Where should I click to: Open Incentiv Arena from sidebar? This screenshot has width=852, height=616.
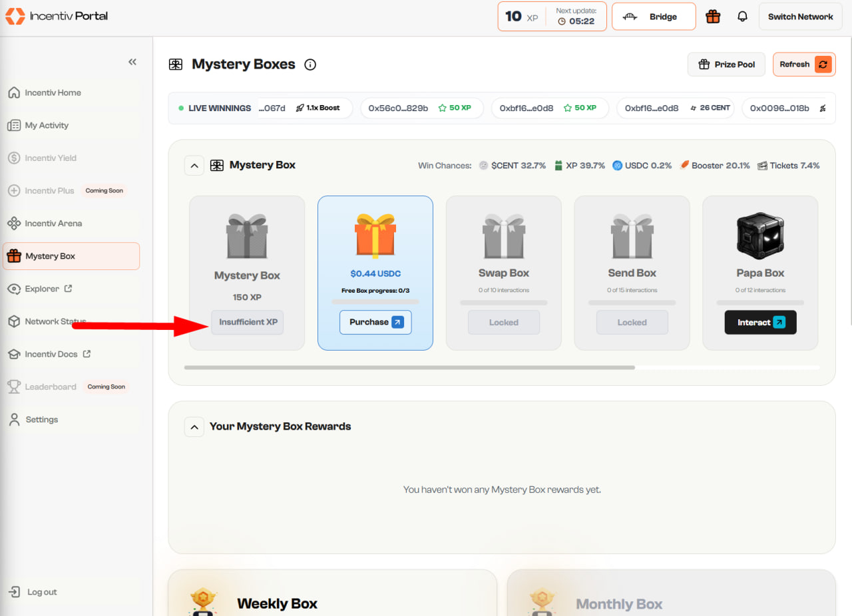click(53, 224)
